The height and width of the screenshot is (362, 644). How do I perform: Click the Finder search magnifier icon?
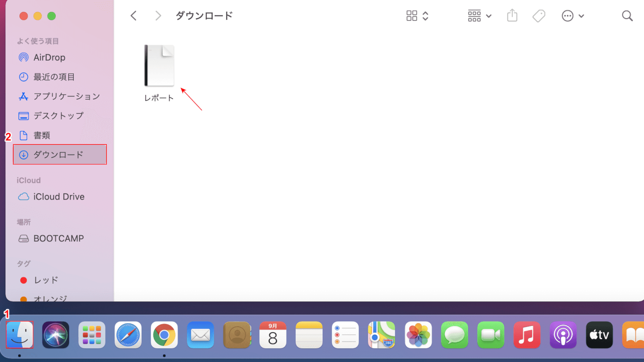627,16
